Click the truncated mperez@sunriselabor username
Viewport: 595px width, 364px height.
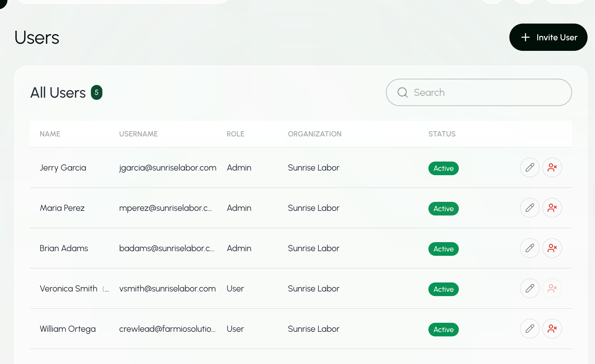click(166, 208)
